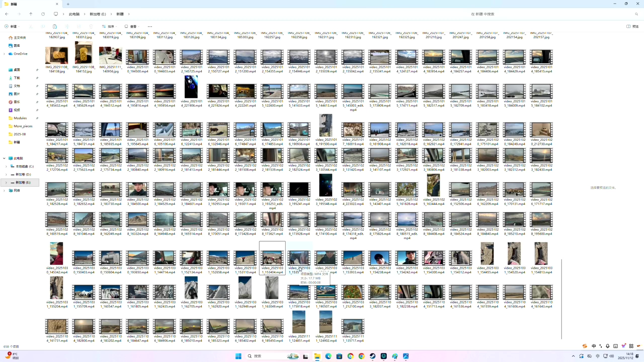
Task: Click the Up directory arrow icon
Action: [31, 14]
